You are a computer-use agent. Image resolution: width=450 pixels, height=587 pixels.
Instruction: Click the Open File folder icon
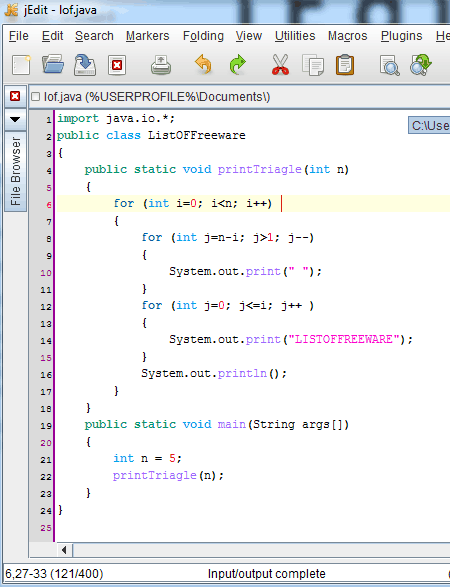[53, 65]
